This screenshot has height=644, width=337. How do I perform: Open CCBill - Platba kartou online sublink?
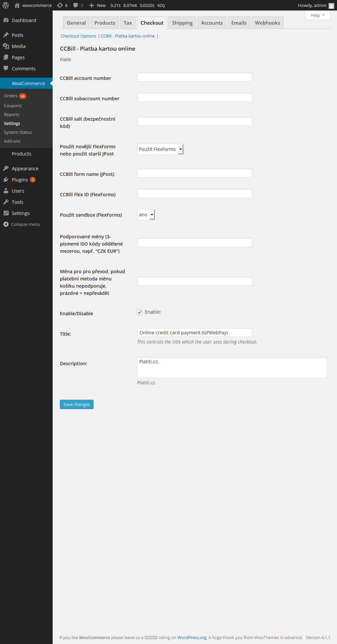128,36
